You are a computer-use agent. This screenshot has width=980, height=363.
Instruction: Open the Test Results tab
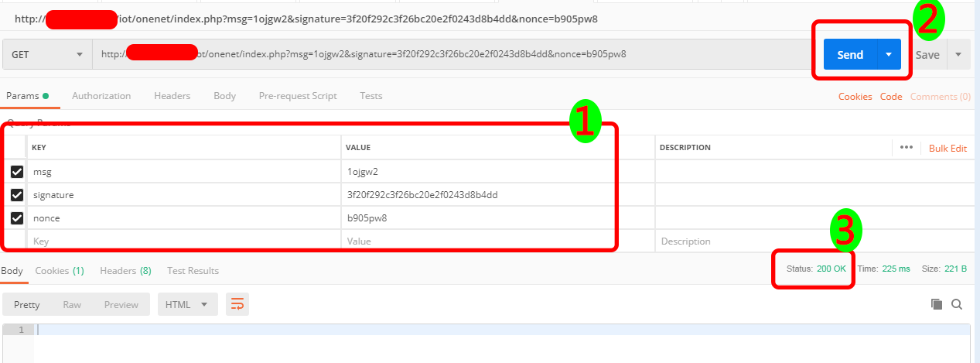click(193, 271)
